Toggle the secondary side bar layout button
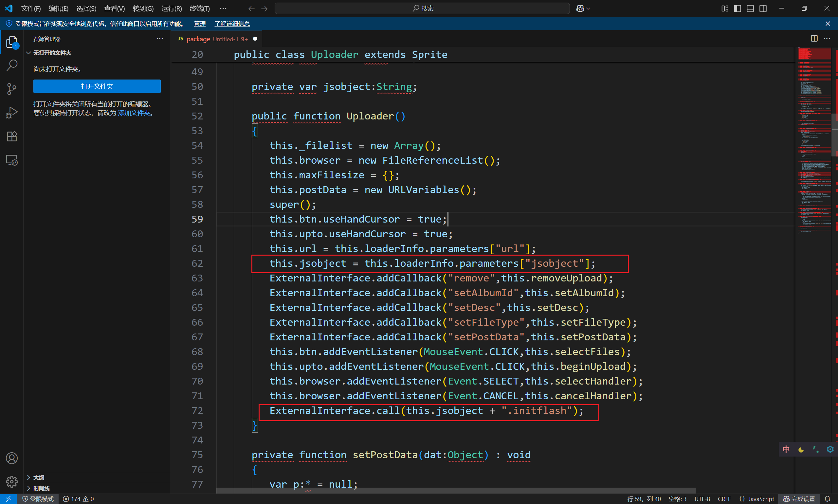The image size is (838, 504). 763,9
